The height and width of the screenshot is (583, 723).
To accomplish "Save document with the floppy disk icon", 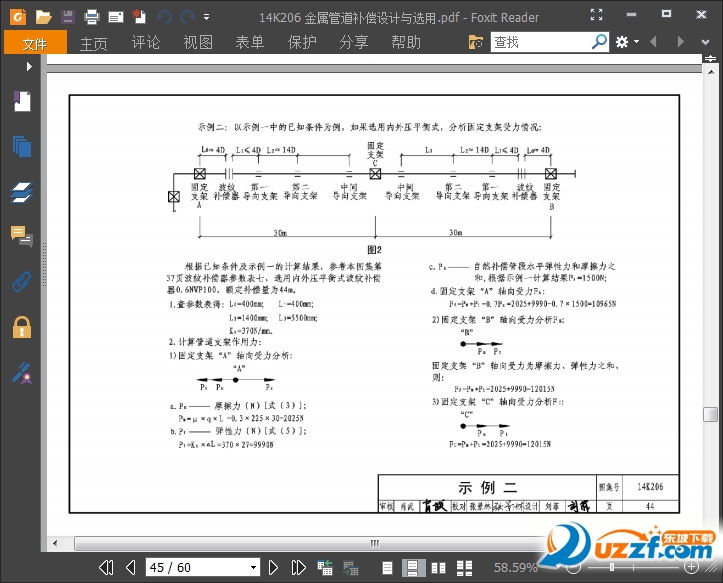I will 68,17.
